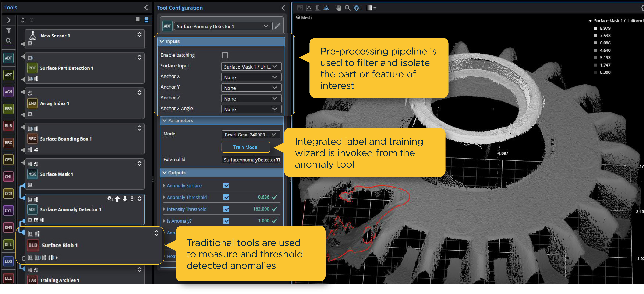Switch viewer to 3D perspective view
The image size is (644, 294).
(x=326, y=8)
